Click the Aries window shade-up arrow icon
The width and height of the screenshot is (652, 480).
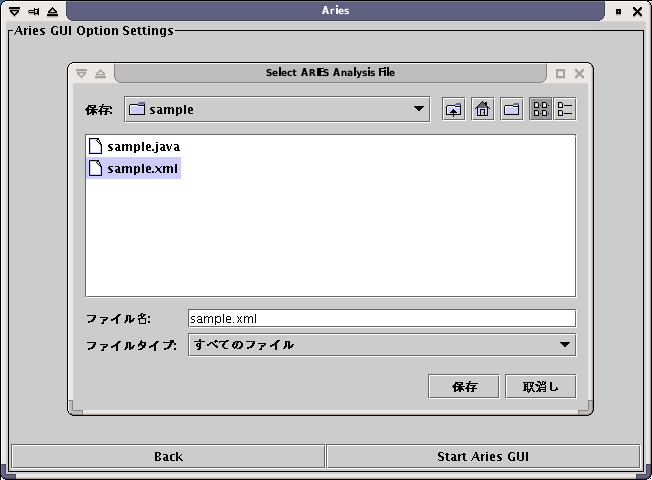(52, 11)
